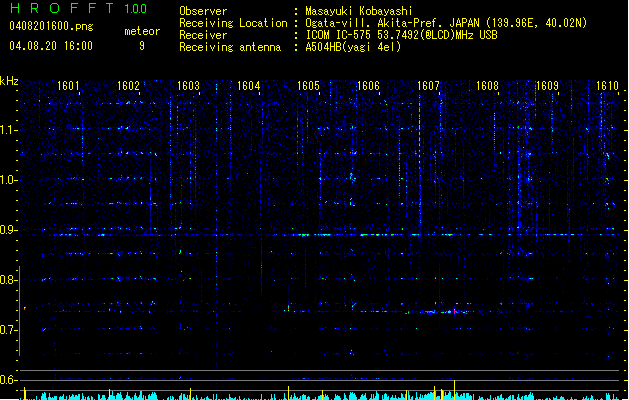
Task: Click the 1608 time marker
Action: tap(487, 86)
